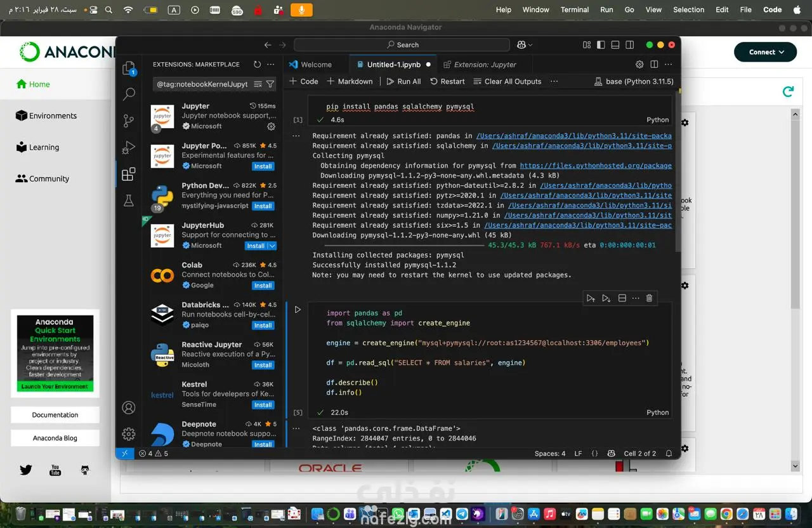812x528 pixels.
Task: Delete the cell using trash icon
Action: coord(649,298)
